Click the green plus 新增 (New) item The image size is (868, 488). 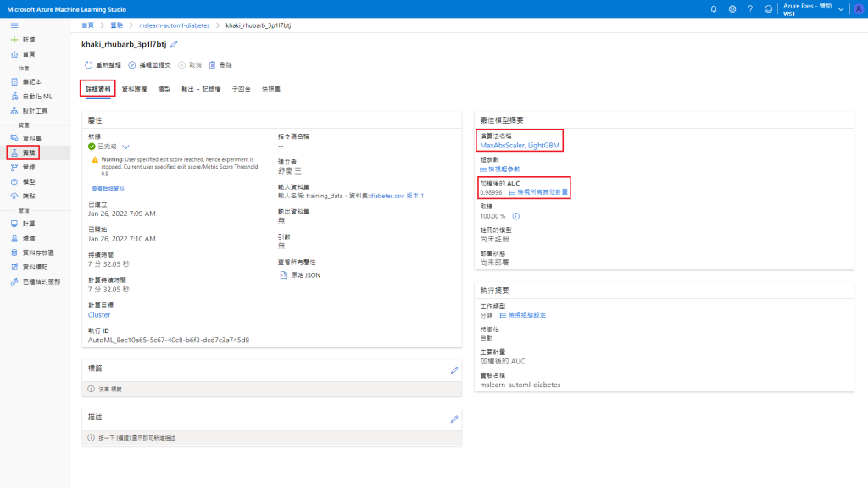[23, 40]
